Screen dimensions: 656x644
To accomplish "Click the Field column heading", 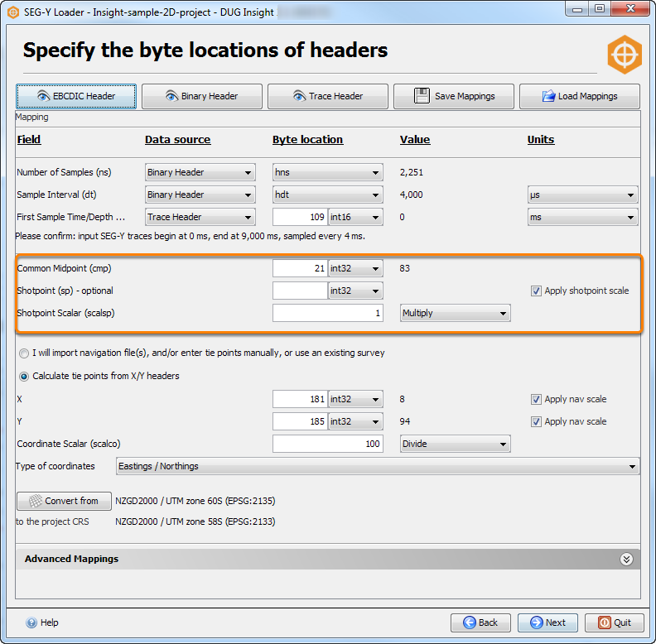I will [x=29, y=140].
